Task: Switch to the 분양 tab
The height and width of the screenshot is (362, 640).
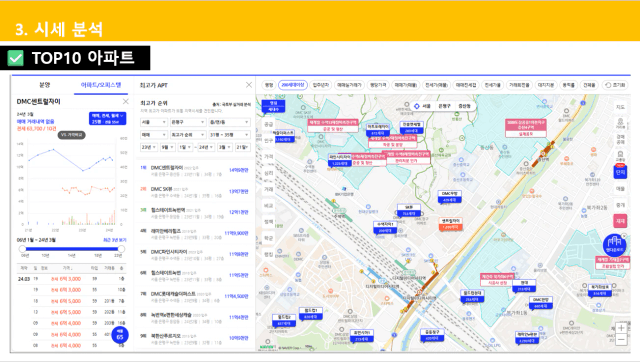Action: [x=44, y=85]
